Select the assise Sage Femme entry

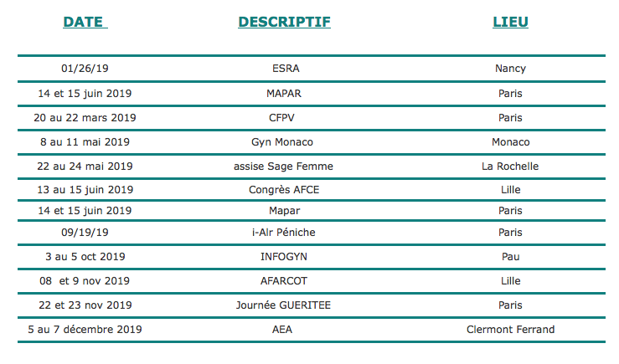283,167
